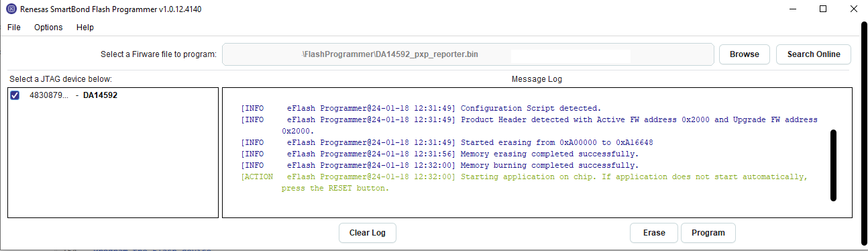The image size is (868, 251).
Task: Click the window's right vertical scrollbar
Action: [865, 134]
